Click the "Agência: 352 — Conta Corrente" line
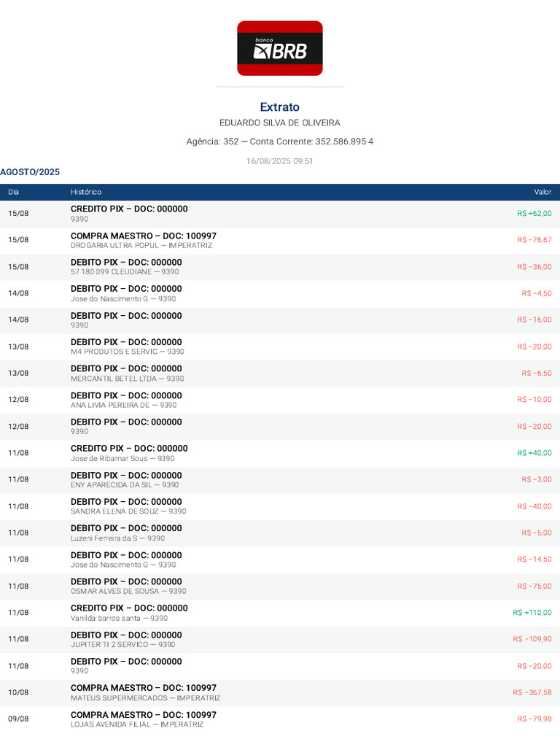 (280, 142)
